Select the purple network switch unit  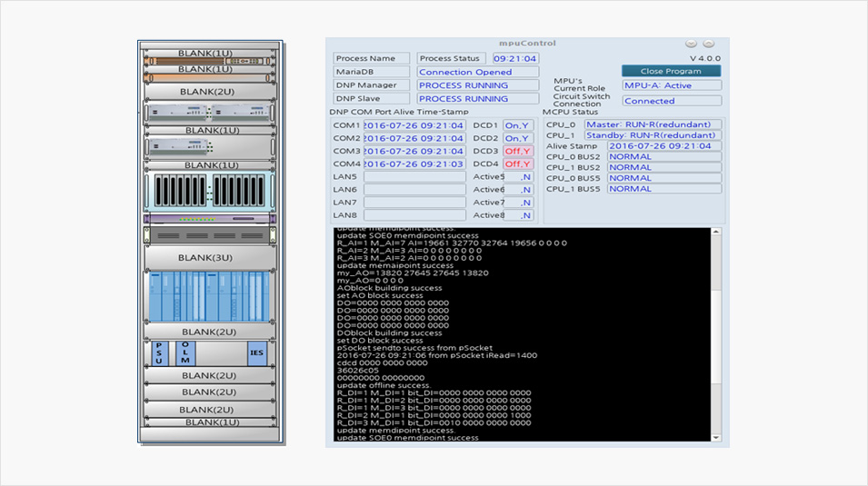point(210,219)
